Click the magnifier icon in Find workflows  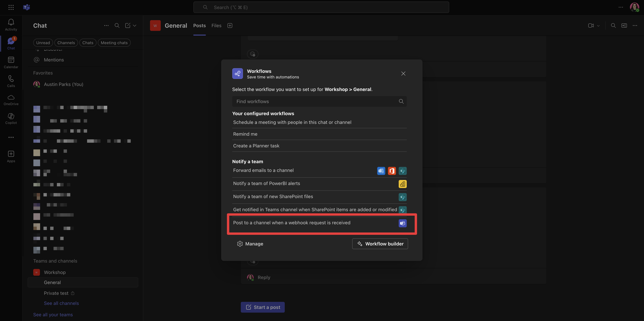point(401,101)
